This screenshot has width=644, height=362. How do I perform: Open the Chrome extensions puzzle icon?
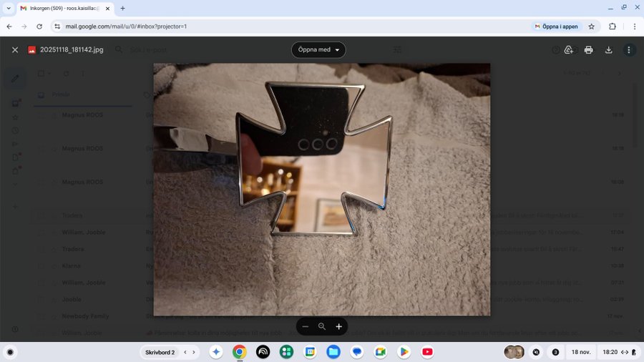click(613, 26)
